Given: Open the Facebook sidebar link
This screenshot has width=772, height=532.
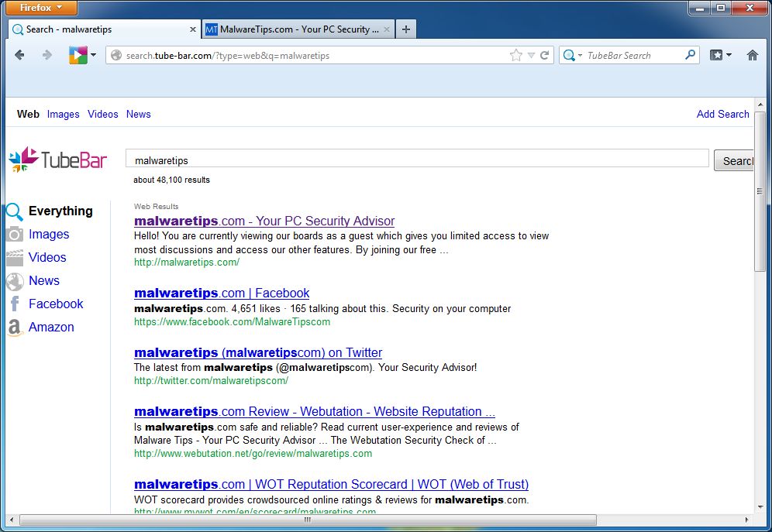Looking at the screenshot, I should tap(56, 304).
